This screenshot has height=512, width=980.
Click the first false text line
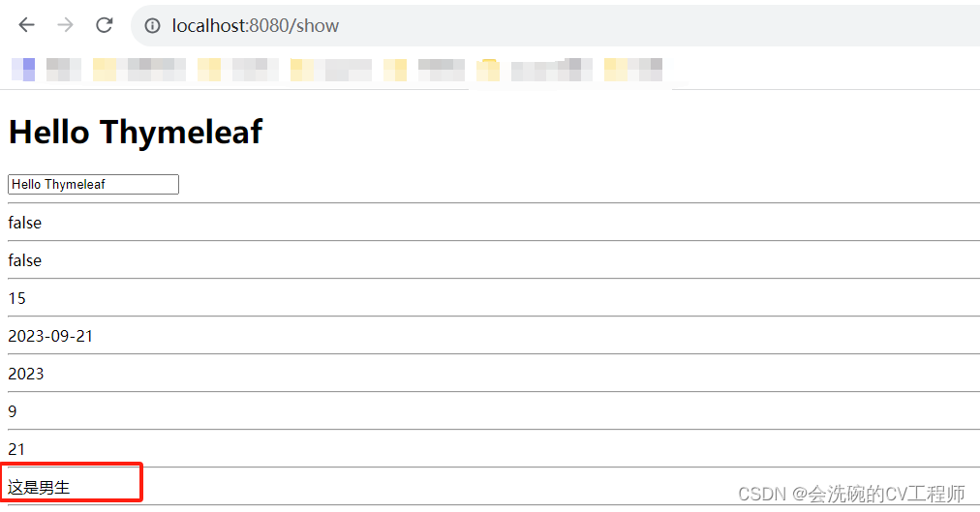point(25,223)
